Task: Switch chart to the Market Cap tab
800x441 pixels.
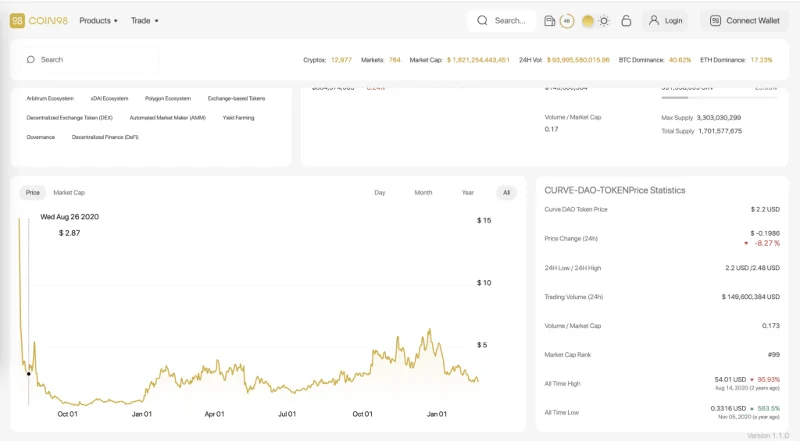Action: point(69,192)
